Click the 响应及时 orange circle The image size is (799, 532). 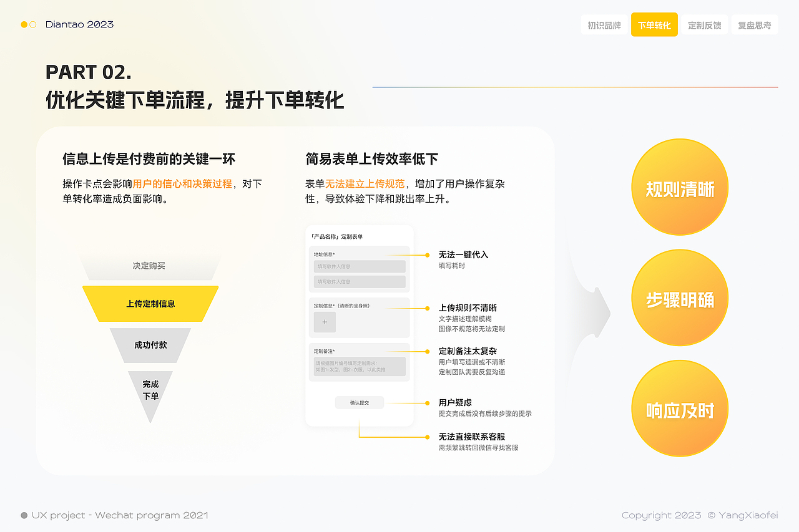coord(680,409)
